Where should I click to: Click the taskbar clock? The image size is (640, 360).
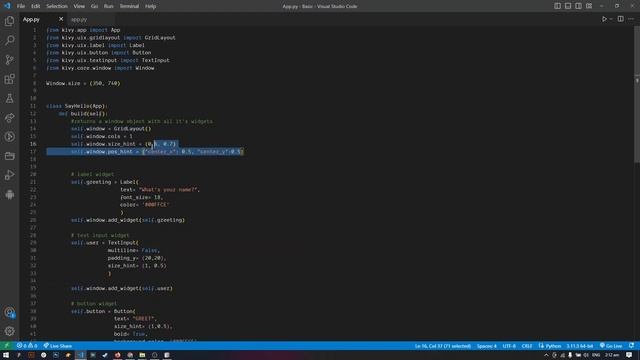coord(612,355)
